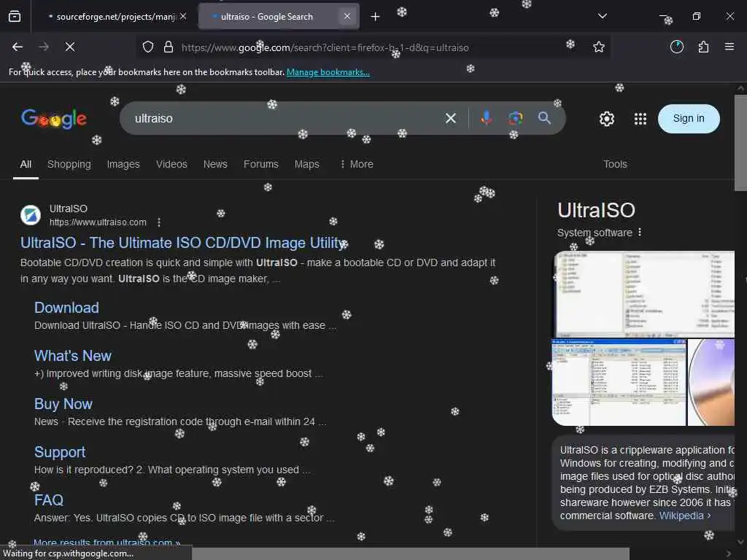
Task: Switch to Shopping results
Action: pyautogui.click(x=69, y=164)
